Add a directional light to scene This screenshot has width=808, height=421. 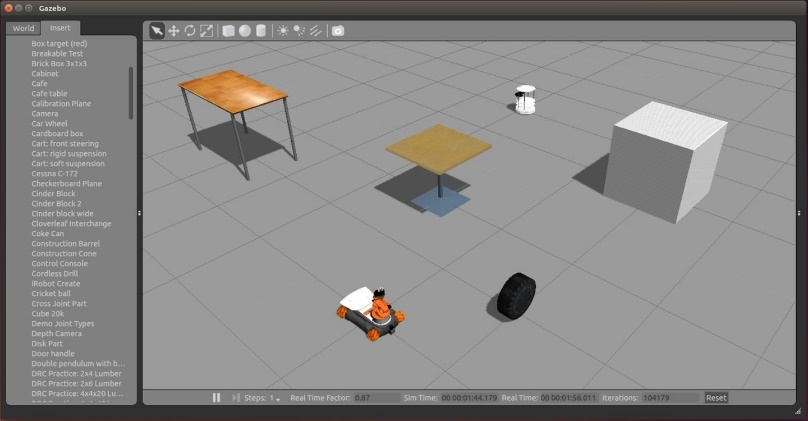[x=315, y=31]
